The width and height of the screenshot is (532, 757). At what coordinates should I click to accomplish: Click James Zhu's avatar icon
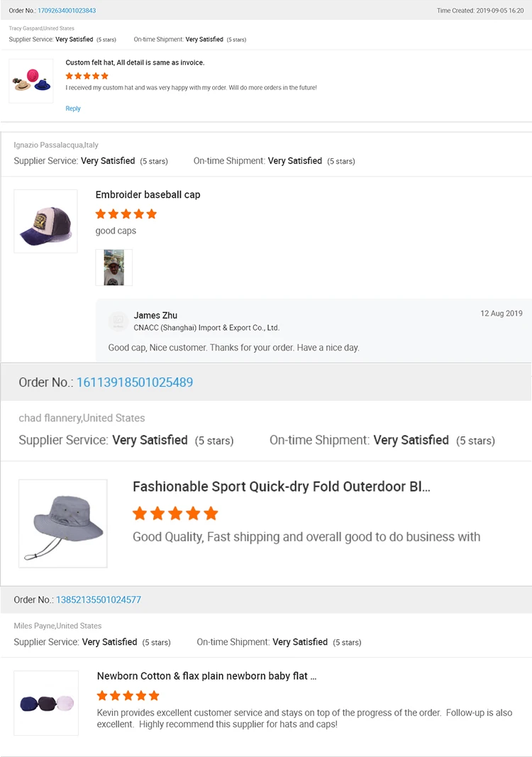tap(118, 321)
